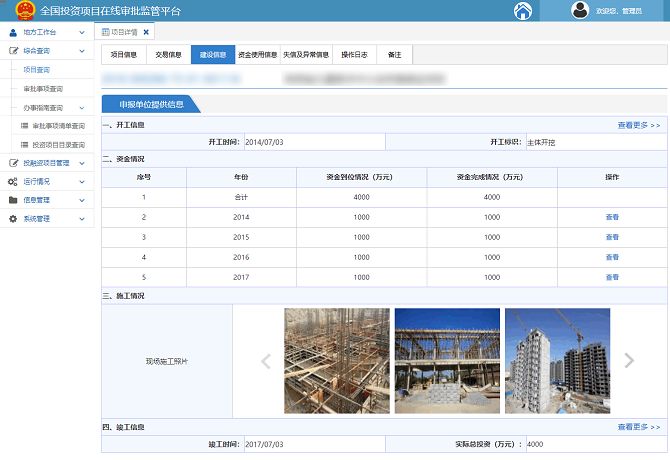The height and width of the screenshot is (460, 670).
Task: Open the 操作日志 tab
Action: (355, 55)
